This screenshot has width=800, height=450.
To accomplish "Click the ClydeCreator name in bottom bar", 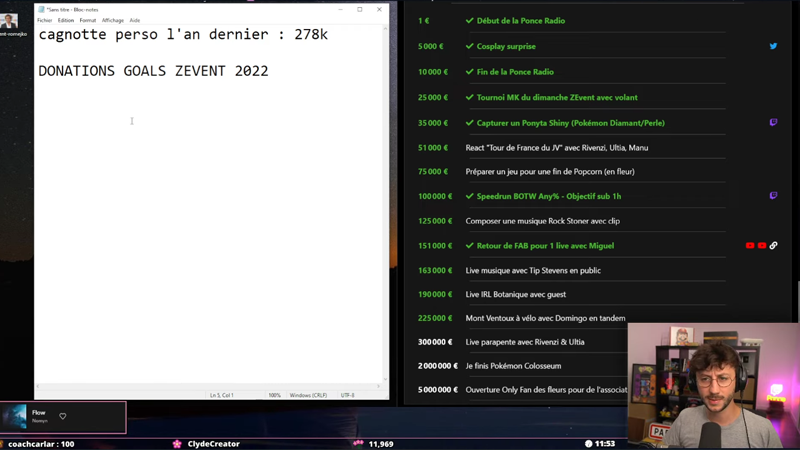I will 213,444.
